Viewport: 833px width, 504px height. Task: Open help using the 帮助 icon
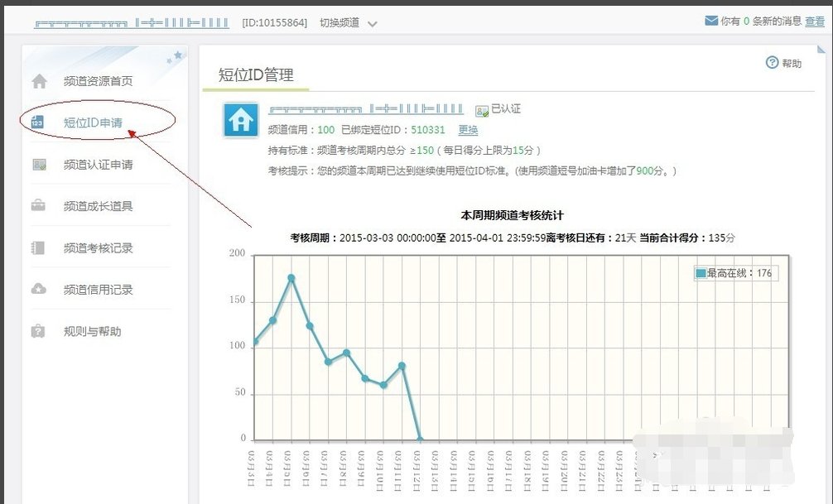pos(772,62)
